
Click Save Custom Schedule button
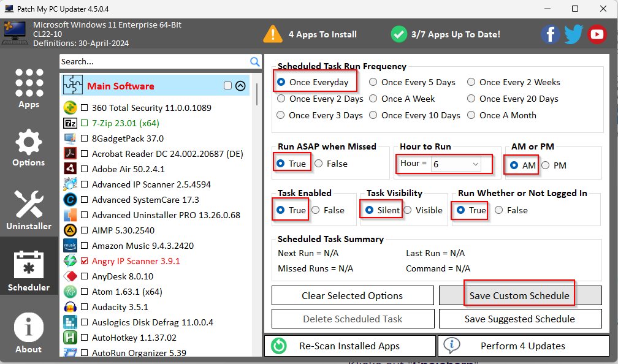point(519,295)
